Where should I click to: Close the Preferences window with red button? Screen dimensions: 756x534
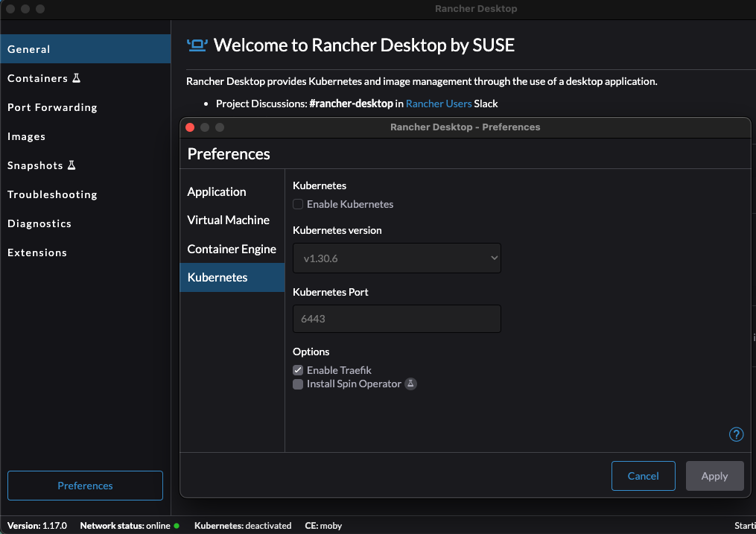click(x=190, y=127)
